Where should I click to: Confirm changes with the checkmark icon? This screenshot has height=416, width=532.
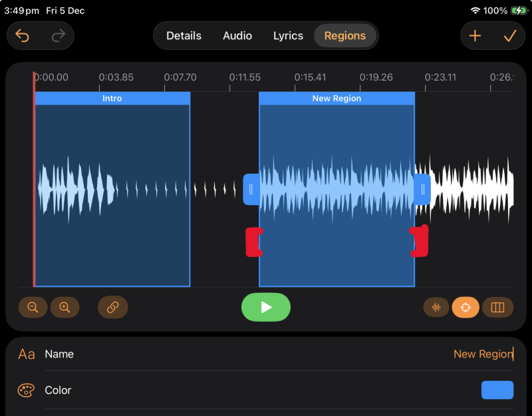click(510, 36)
